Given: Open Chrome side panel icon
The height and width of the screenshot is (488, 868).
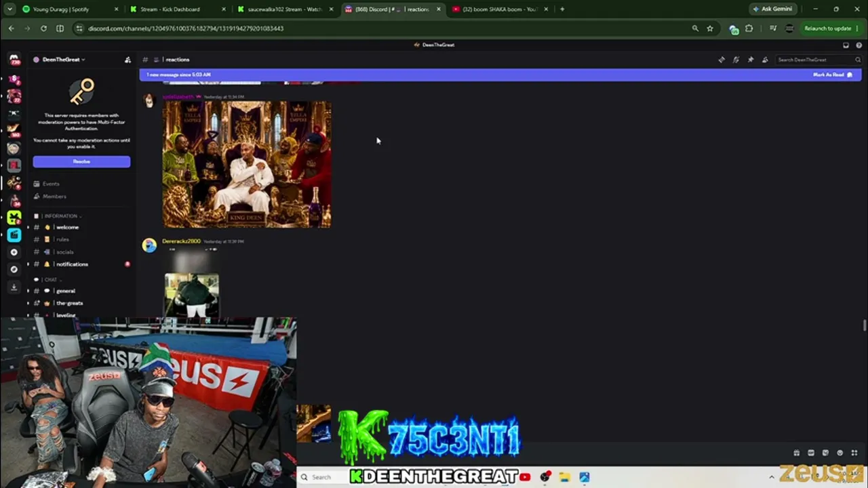Looking at the screenshot, I should point(60,28).
